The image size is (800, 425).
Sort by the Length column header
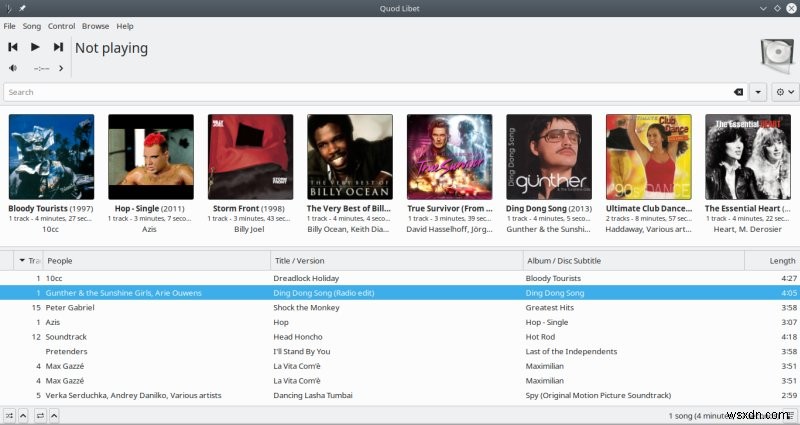772,261
